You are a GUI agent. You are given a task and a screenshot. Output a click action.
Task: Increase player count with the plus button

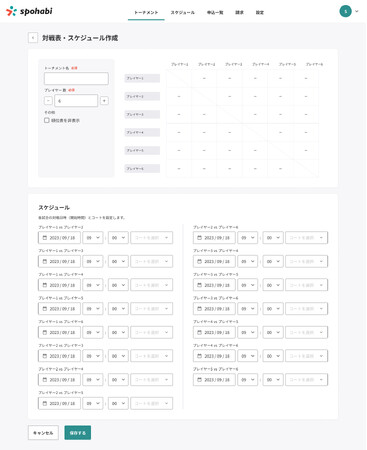(x=104, y=101)
